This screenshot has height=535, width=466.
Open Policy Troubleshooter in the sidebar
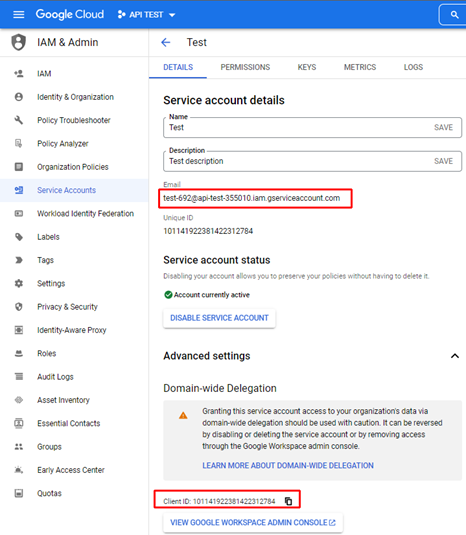(74, 120)
